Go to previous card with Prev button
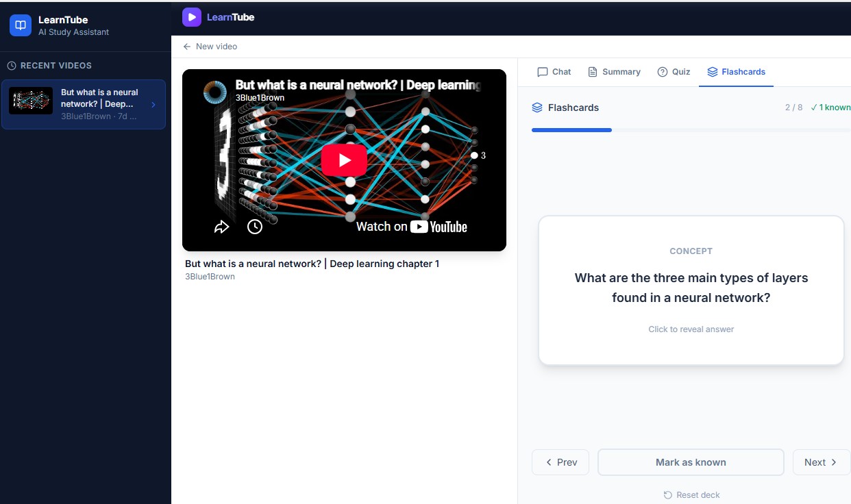851x504 pixels. click(x=560, y=462)
